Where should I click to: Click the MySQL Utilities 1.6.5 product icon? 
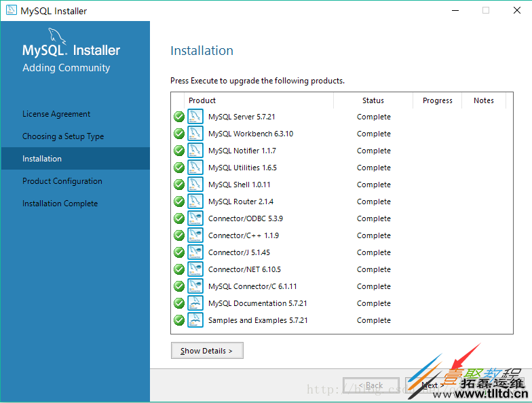(195, 167)
